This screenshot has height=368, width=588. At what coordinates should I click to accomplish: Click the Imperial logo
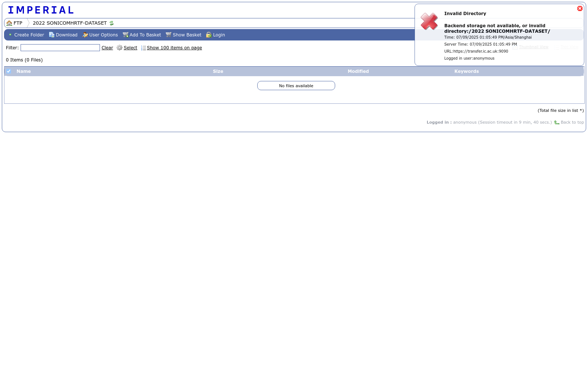click(41, 10)
